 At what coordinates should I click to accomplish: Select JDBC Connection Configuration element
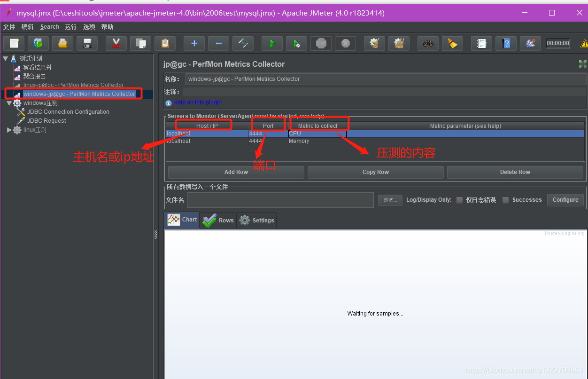(x=68, y=112)
